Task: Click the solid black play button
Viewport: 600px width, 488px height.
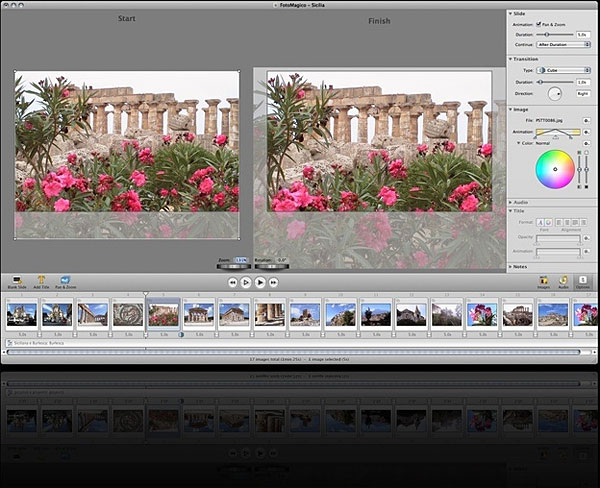Action: (260, 282)
